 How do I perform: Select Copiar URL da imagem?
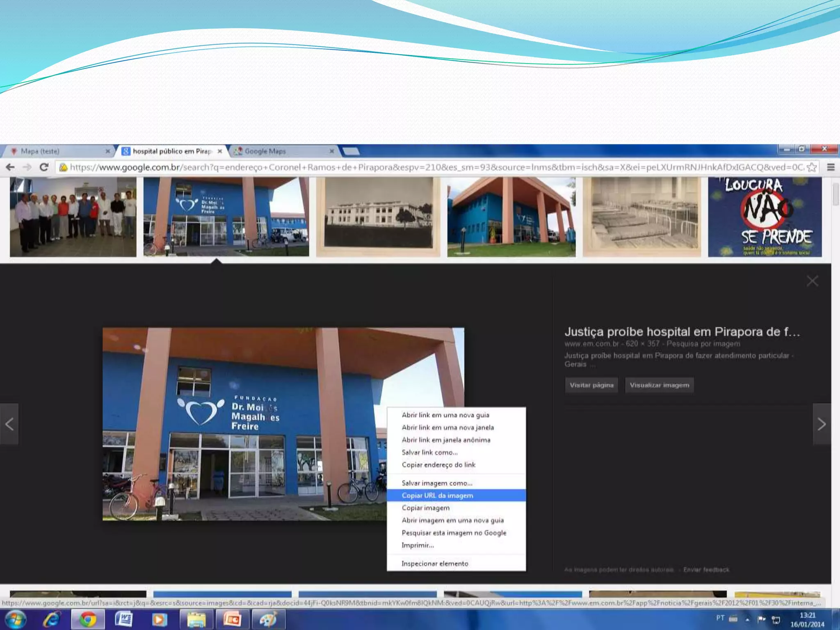pos(437,495)
